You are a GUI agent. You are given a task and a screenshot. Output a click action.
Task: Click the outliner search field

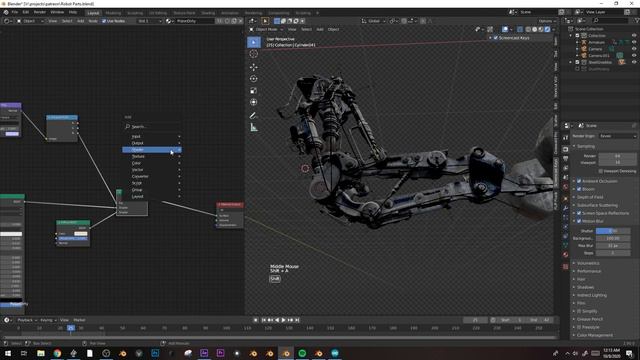[x=610, y=20]
